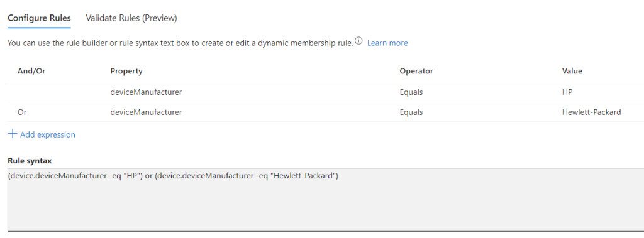Open second row deviceManufacturer property dropdown
Viewport: 644px width, 238px height.
point(146,112)
